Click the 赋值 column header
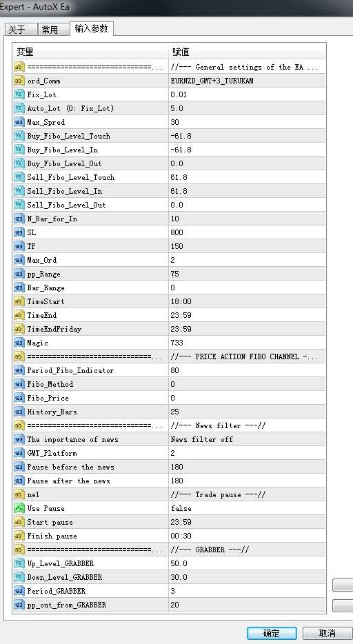 pyautogui.click(x=247, y=52)
